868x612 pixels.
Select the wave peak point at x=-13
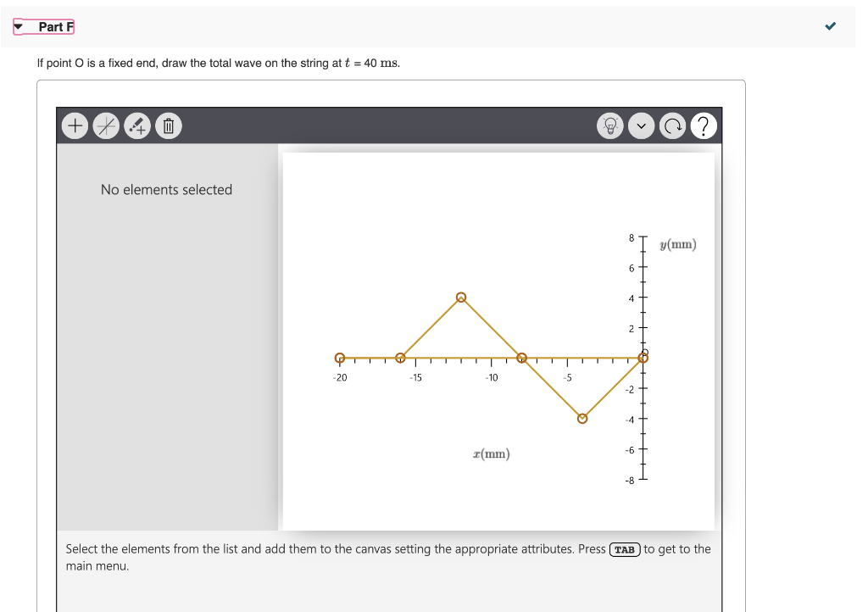pyautogui.click(x=460, y=298)
